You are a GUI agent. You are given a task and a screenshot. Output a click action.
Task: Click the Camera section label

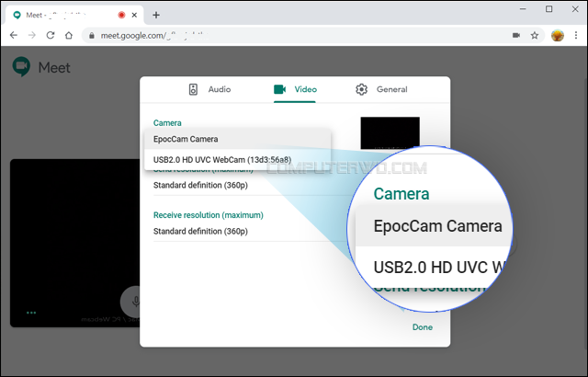pos(167,123)
